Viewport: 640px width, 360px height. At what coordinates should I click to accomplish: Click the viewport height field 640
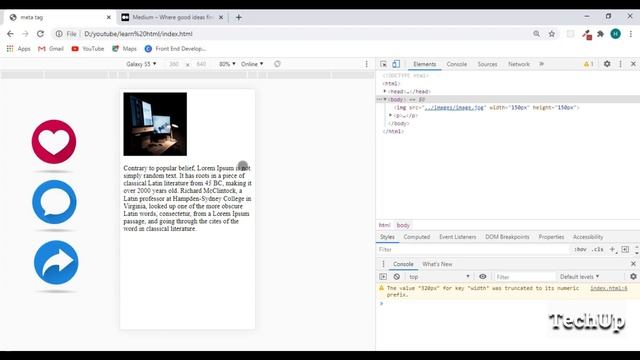(201, 64)
